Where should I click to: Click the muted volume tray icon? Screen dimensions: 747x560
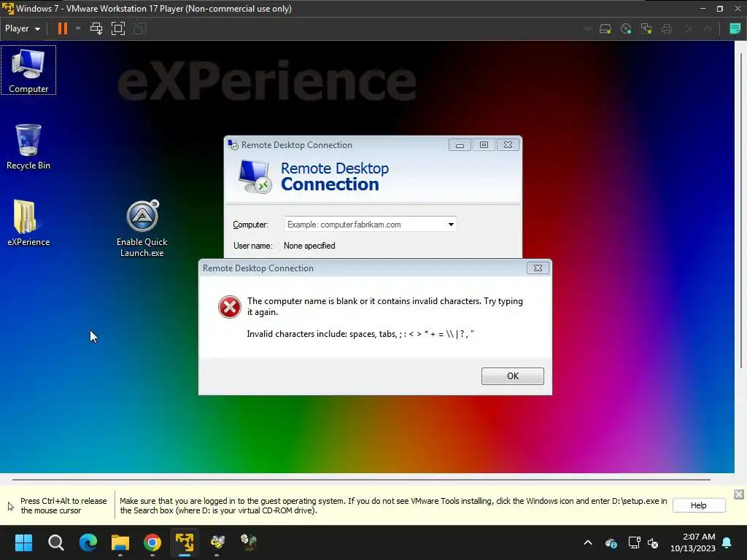click(x=653, y=542)
